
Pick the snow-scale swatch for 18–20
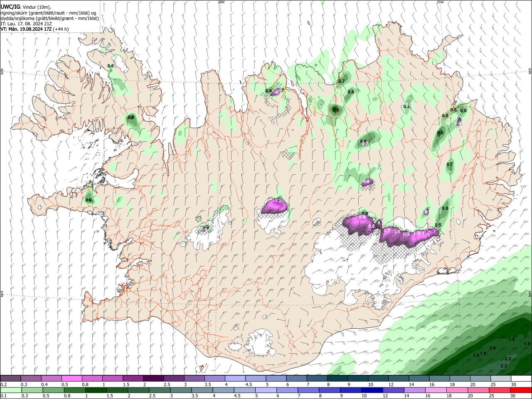(460, 379)
